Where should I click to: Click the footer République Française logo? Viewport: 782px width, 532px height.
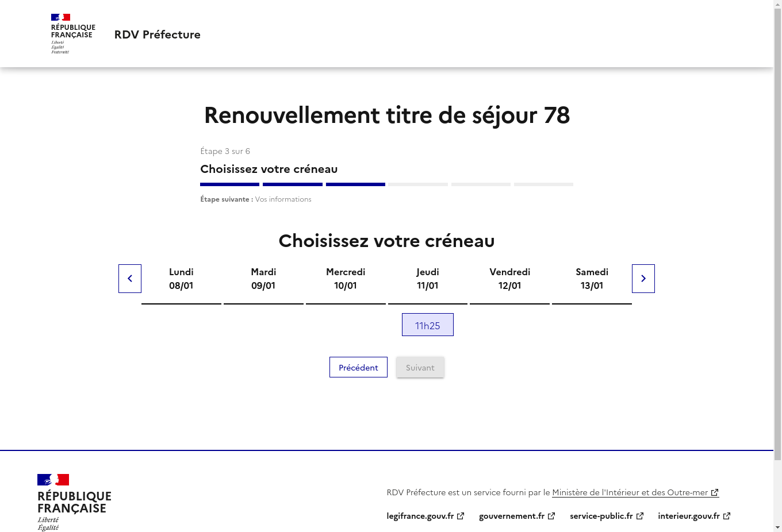coord(74,502)
